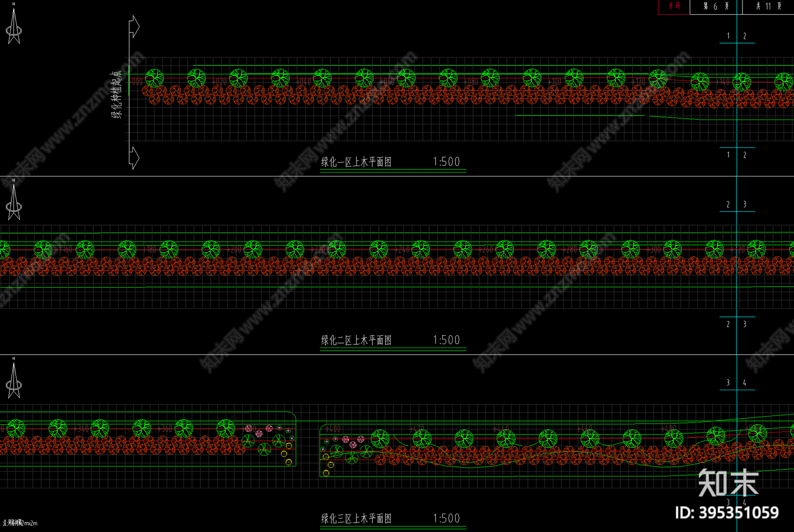Select the 1:500 scale of 绿化二区 plan
This screenshot has height=532, width=794.
coord(447,340)
